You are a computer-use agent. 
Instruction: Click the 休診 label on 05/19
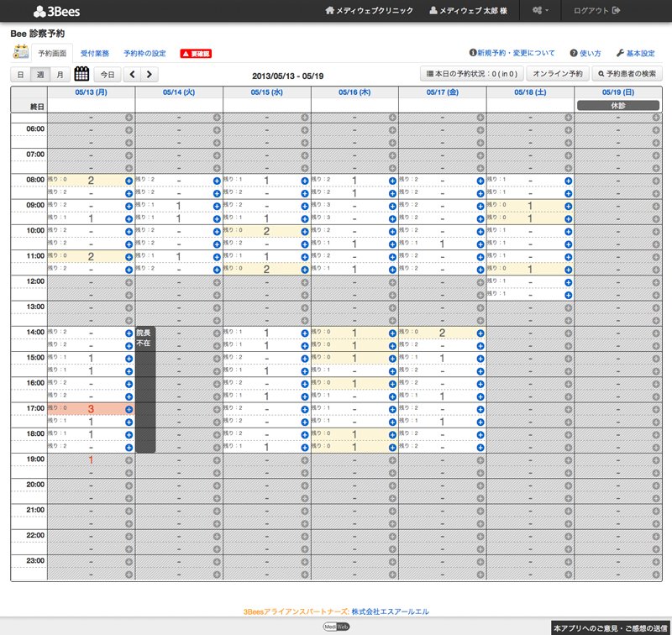pyautogui.click(x=618, y=105)
